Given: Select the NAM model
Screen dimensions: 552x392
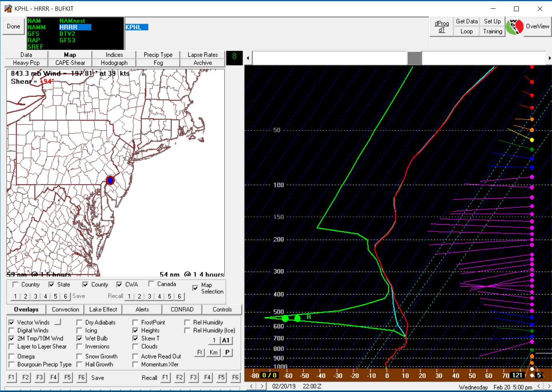Looking at the screenshot, I should pyautogui.click(x=34, y=21).
